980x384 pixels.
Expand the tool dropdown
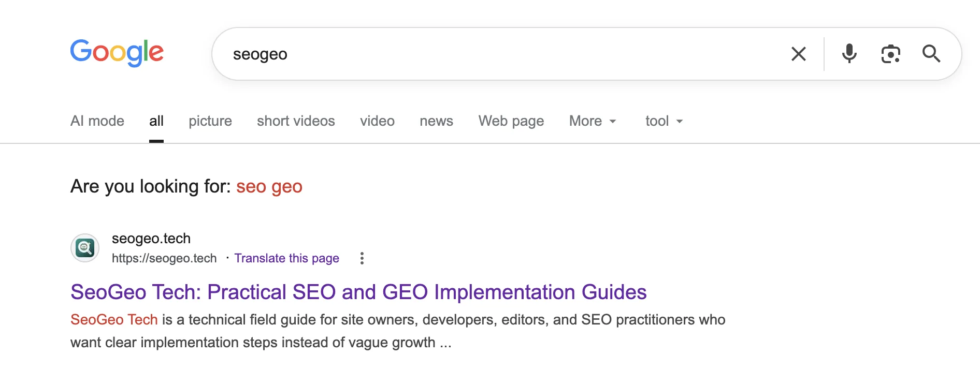664,121
